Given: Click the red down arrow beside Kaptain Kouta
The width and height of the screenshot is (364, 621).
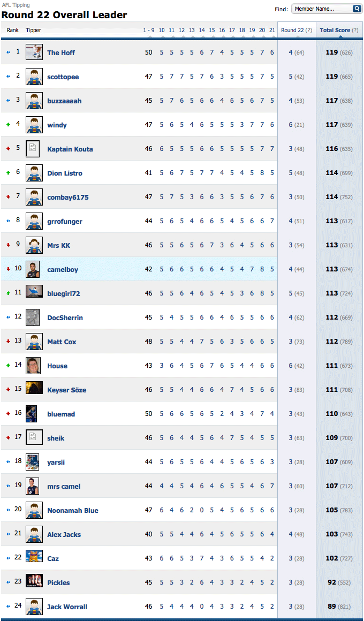Looking at the screenshot, I should pyautogui.click(x=9, y=149).
